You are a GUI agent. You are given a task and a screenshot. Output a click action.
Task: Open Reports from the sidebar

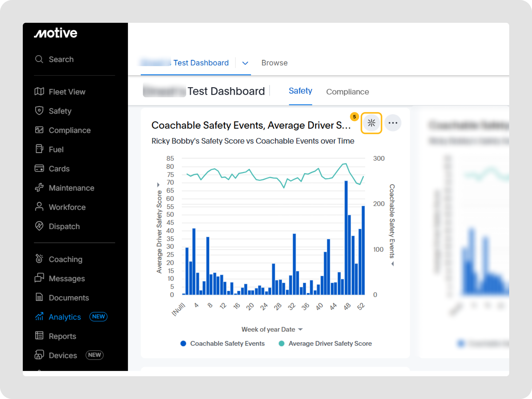tap(62, 336)
